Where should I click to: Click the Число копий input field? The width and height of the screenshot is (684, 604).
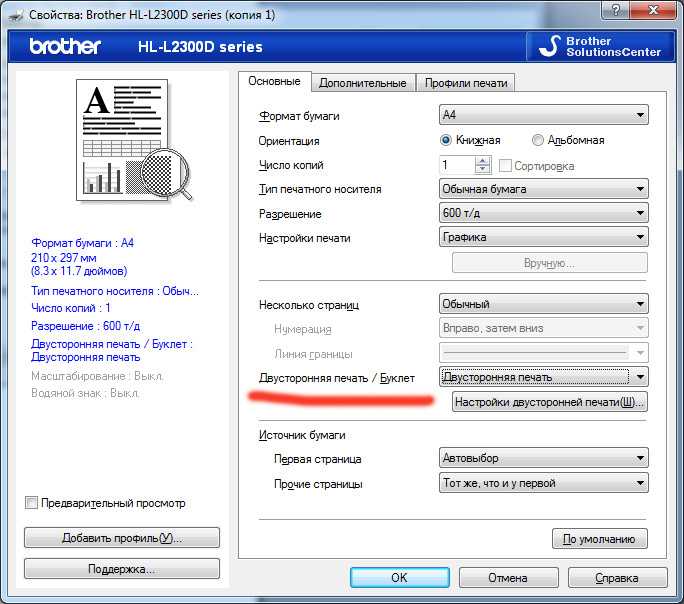coord(457,165)
